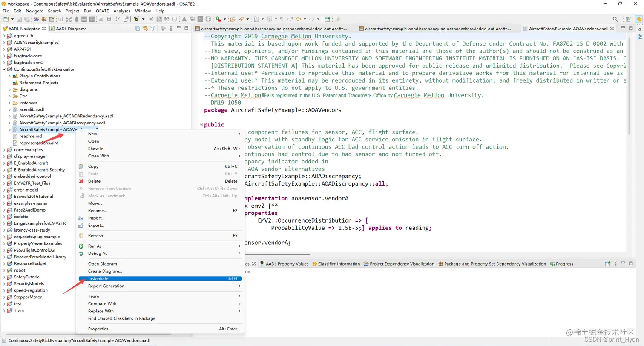644x346 pixels.
Task: Choose Export... from the context menu
Action: pyautogui.click(x=160, y=226)
